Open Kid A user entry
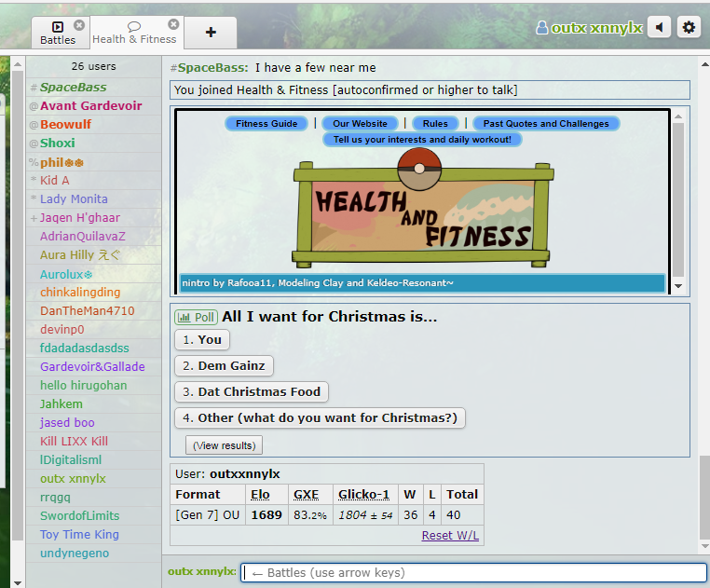Image resolution: width=710 pixels, height=588 pixels. click(94, 180)
